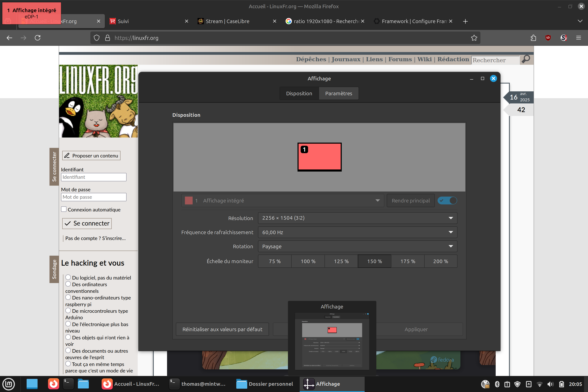The height and width of the screenshot is (392, 588).
Task: Open the Bluetooth tray icon
Action: point(497,384)
